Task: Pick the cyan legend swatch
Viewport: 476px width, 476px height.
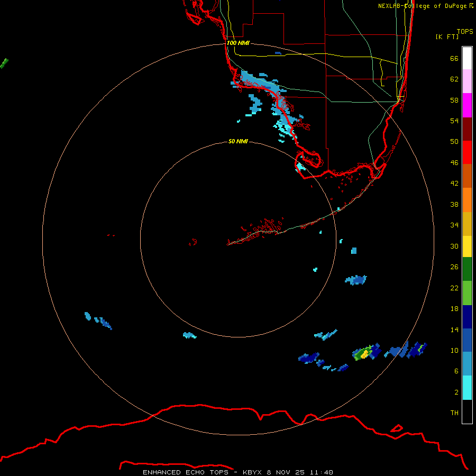Action: [467, 388]
